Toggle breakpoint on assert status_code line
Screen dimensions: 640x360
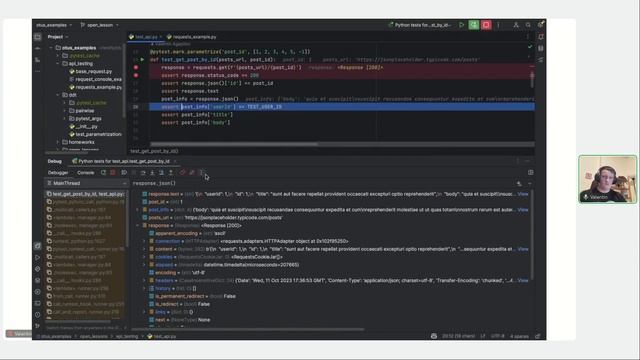136,76
